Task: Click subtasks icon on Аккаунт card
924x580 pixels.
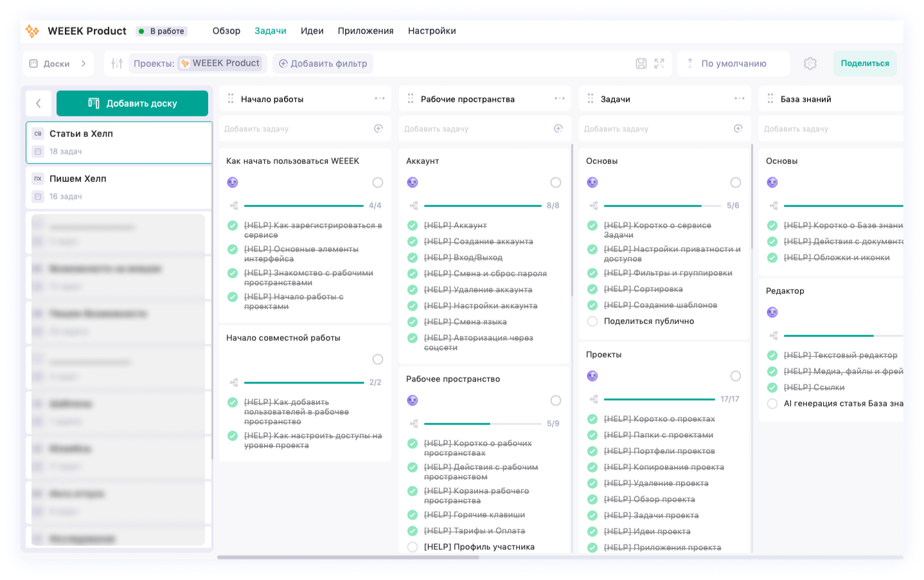Action: pos(414,206)
